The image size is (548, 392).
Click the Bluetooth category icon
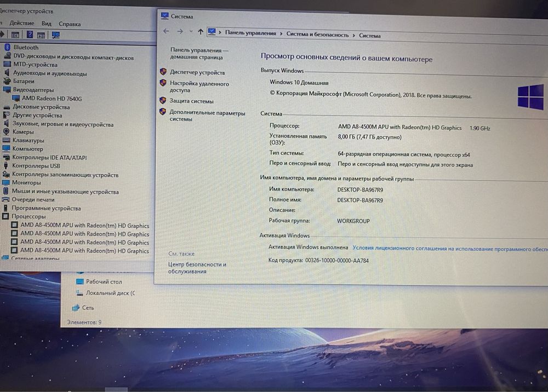[x=7, y=47]
